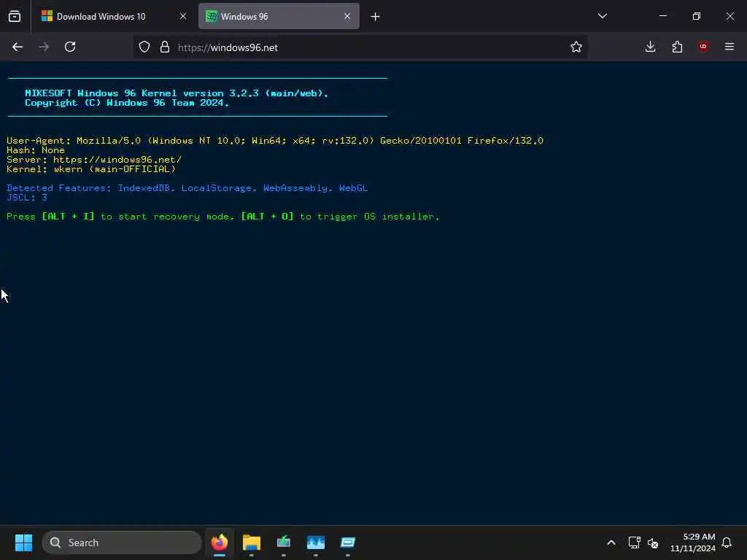This screenshot has width=747, height=560.
Task: Open the tracking protection shield panel
Action: (x=144, y=47)
